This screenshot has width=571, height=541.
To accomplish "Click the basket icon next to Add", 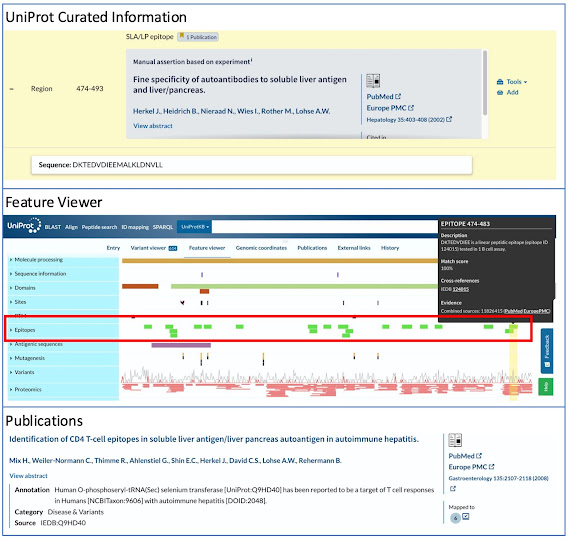I will point(500,92).
